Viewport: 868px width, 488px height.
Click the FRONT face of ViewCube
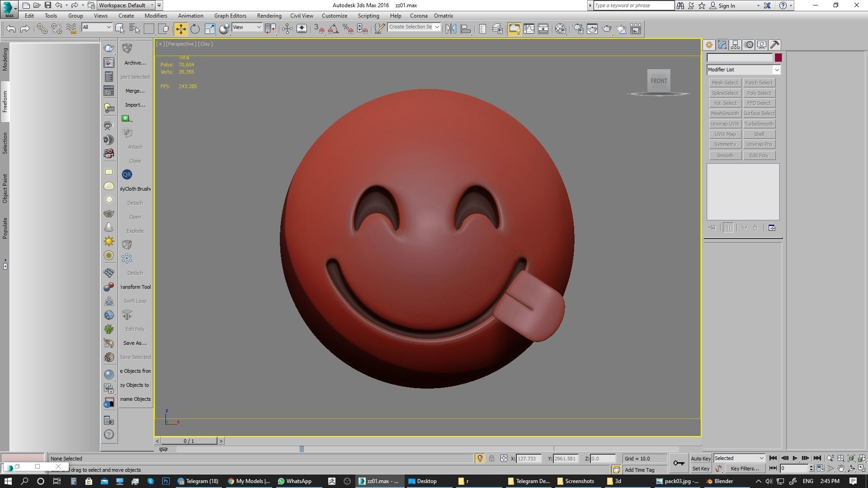(x=659, y=81)
